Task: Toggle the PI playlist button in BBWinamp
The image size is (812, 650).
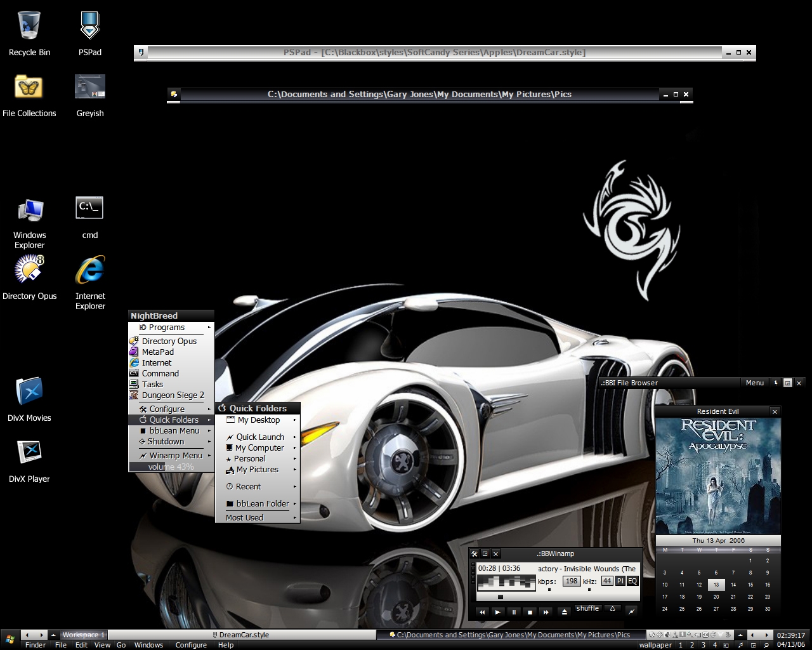Action: pyautogui.click(x=620, y=581)
